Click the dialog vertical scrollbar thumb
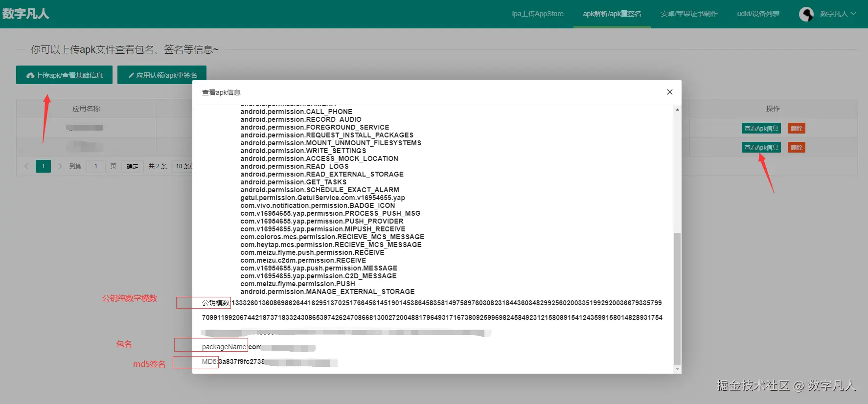This screenshot has height=404, width=868. pyautogui.click(x=677, y=298)
